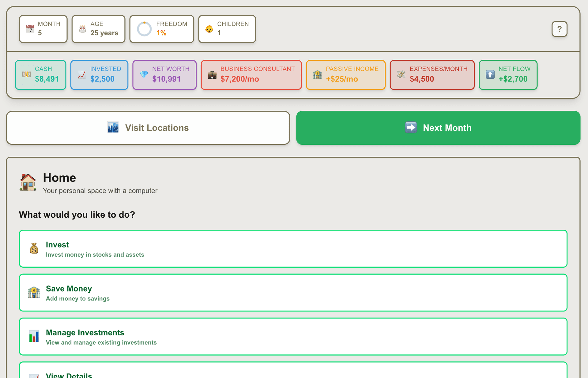Click the bar chart Manage Investments icon

[34, 336]
